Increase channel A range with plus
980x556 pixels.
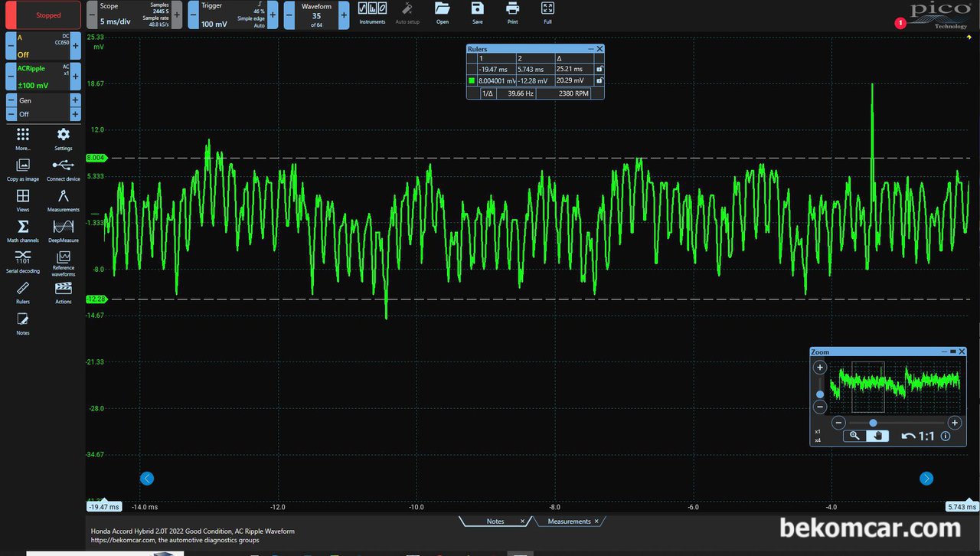coord(75,46)
